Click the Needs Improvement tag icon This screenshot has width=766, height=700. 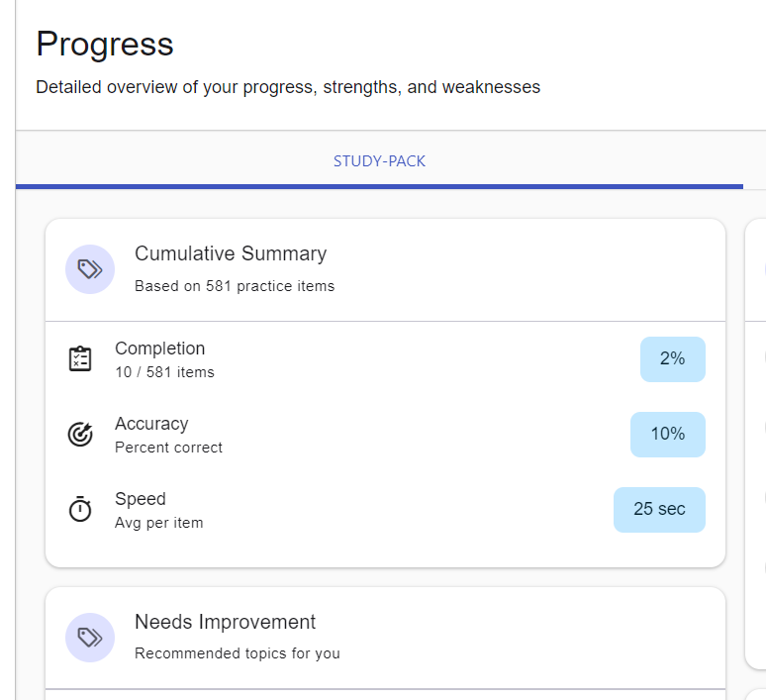pyautogui.click(x=90, y=638)
